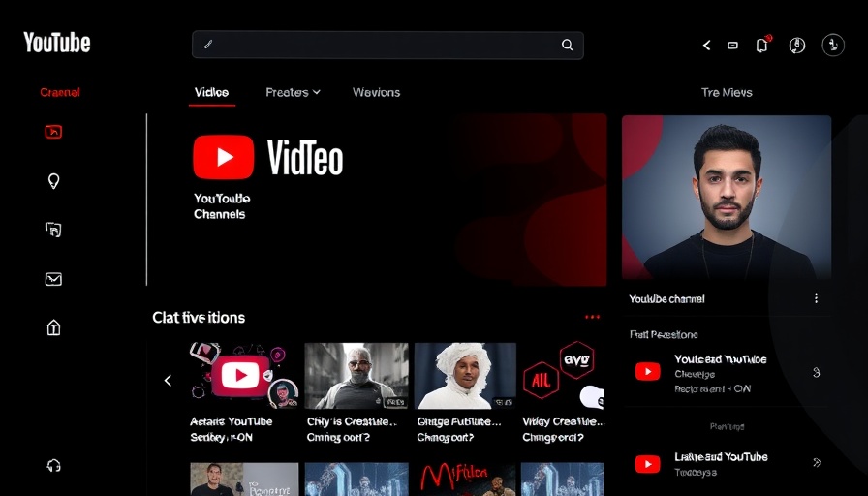
Task: Click the 'Lraite aud YouTube' list title
Action: [721, 456]
